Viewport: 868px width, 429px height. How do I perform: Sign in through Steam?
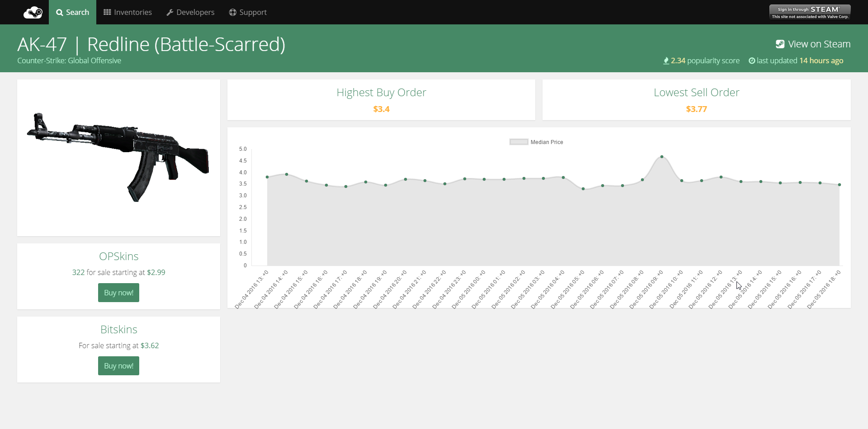pyautogui.click(x=810, y=12)
